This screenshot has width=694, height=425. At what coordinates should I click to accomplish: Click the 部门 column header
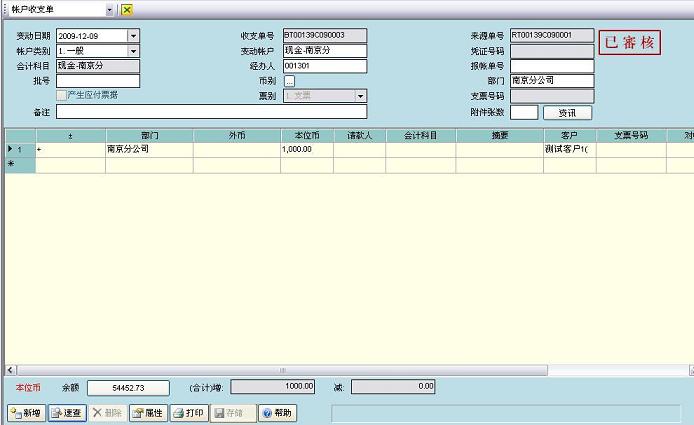(149, 135)
